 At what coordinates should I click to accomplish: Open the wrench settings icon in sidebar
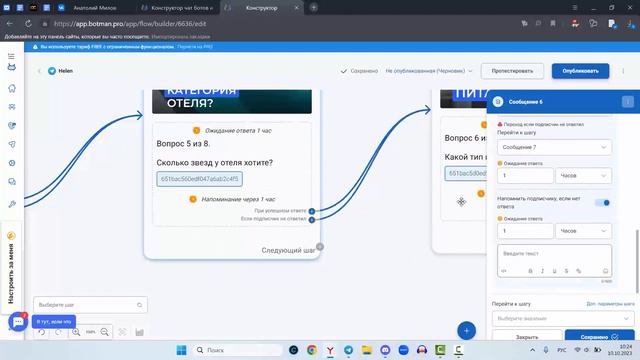(x=12, y=204)
